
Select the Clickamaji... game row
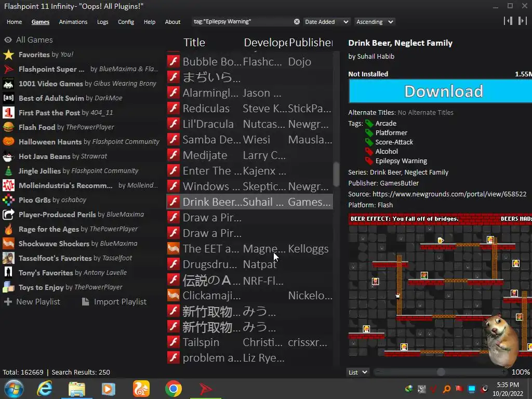click(250, 296)
